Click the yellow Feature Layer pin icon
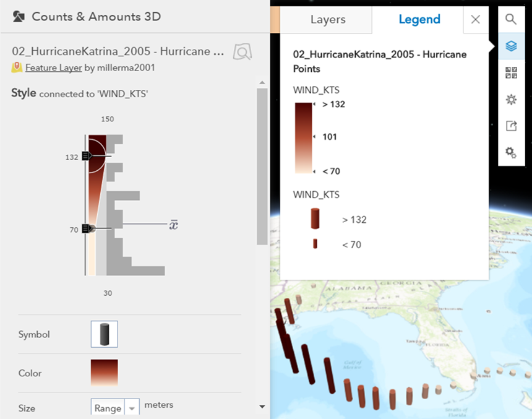The image size is (532, 419). tap(17, 68)
